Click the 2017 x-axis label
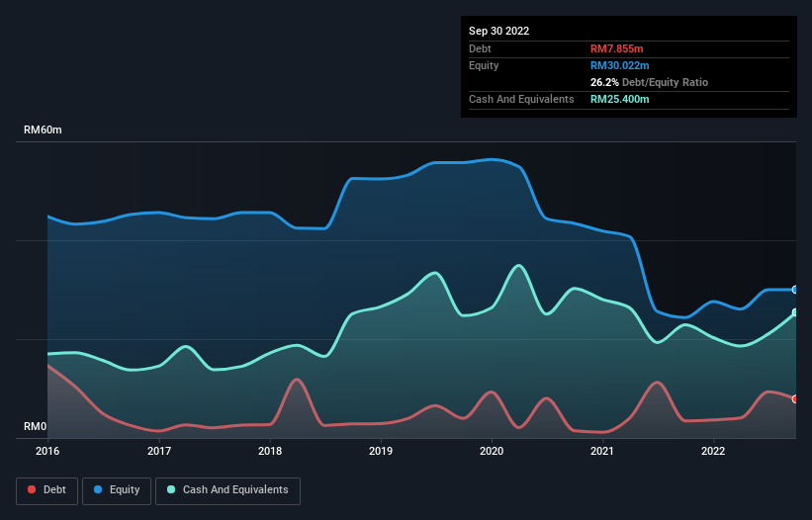Image resolution: width=812 pixels, height=520 pixels. tap(159, 451)
